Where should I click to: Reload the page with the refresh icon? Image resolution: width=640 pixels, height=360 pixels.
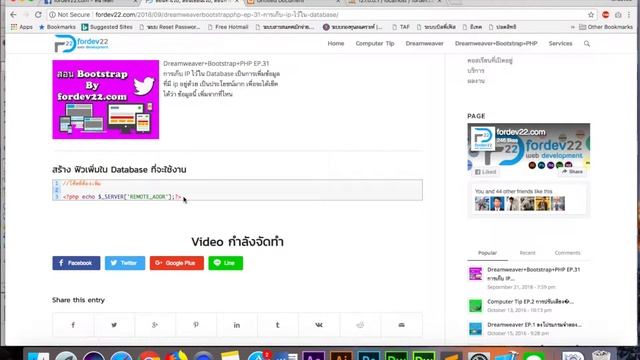click(x=38, y=15)
